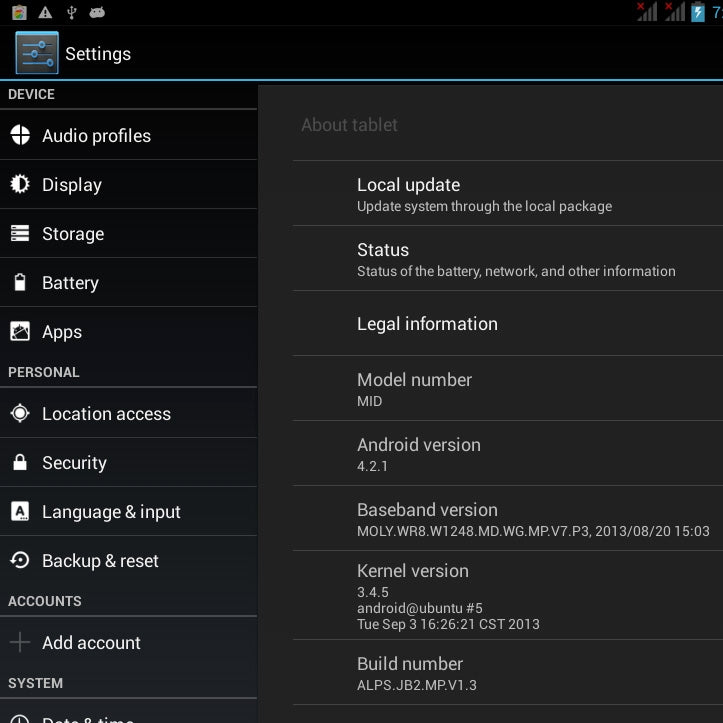Click the plus icon beside Add account
Image resolution: width=723 pixels, height=723 pixels.
point(20,642)
